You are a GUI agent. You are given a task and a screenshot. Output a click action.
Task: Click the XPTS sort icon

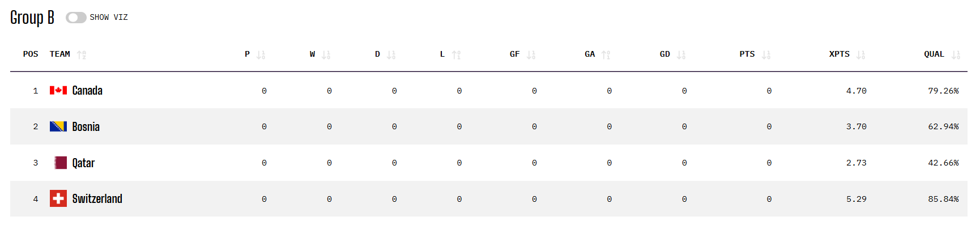click(860, 55)
